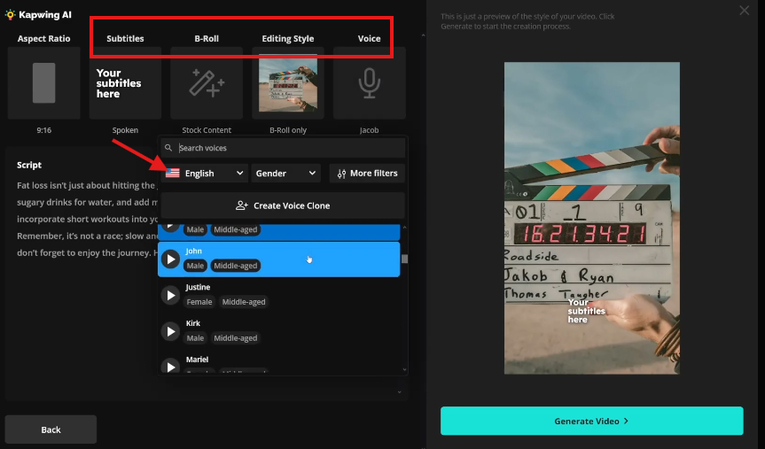
Task: Click the vertical video preview image
Action: pos(592,218)
